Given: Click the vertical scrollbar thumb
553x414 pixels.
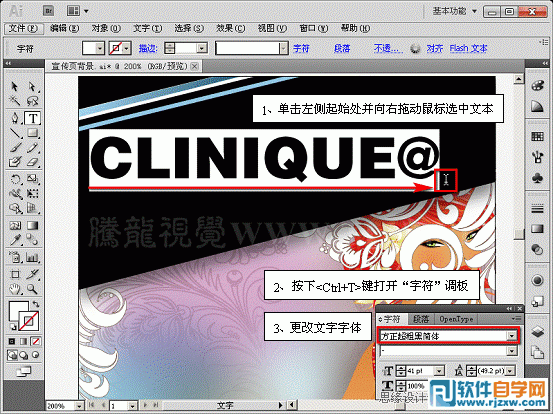Looking at the screenshot, I should point(518,234).
